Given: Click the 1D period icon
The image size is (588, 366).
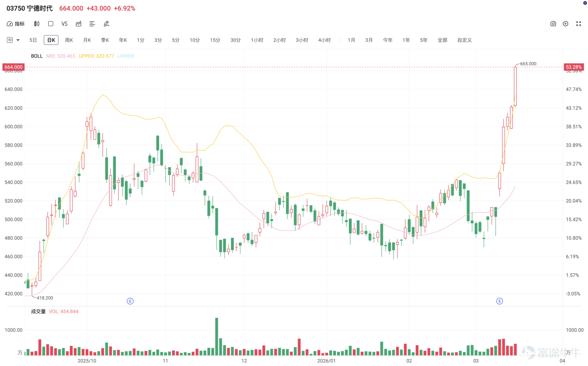Looking at the screenshot, I should (10, 40).
